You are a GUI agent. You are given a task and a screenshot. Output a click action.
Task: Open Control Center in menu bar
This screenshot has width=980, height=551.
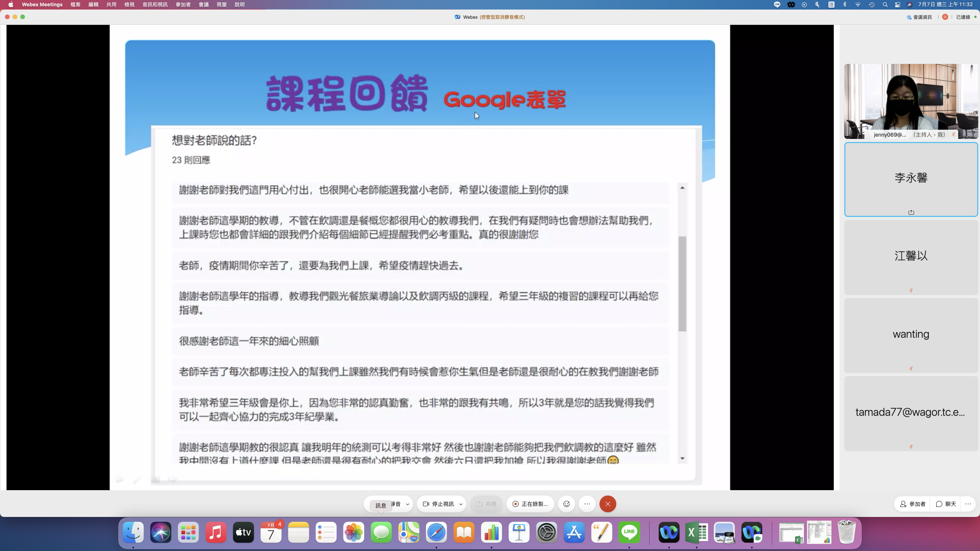[x=898, y=5]
